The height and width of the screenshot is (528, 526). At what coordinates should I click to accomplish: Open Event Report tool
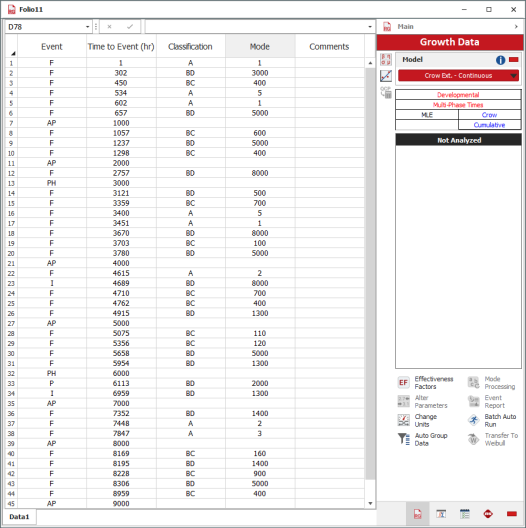[x=487, y=401]
